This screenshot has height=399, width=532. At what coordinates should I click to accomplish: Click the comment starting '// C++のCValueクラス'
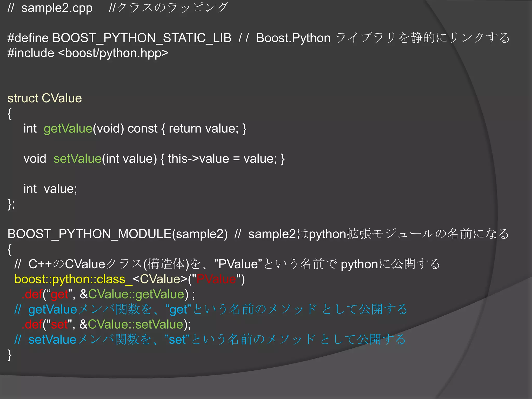point(227,264)
